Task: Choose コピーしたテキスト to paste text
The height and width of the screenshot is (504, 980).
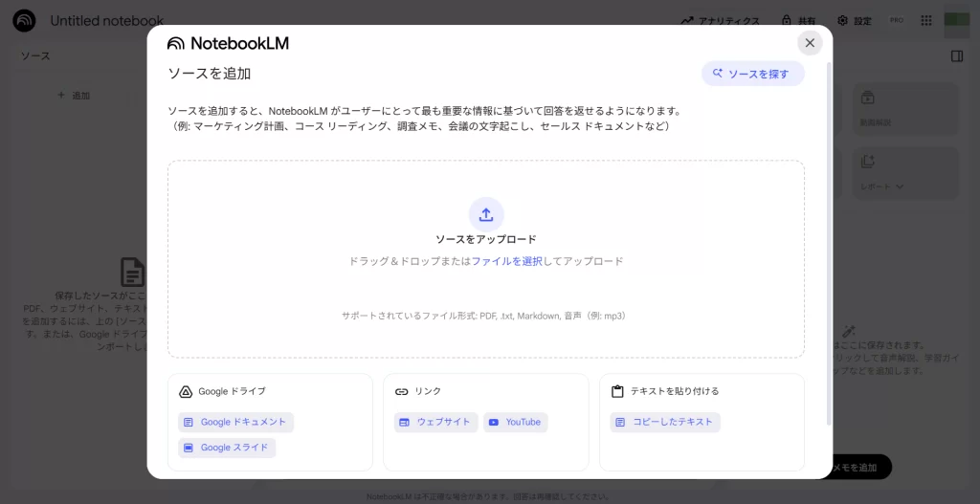Action: click(665, 422)
